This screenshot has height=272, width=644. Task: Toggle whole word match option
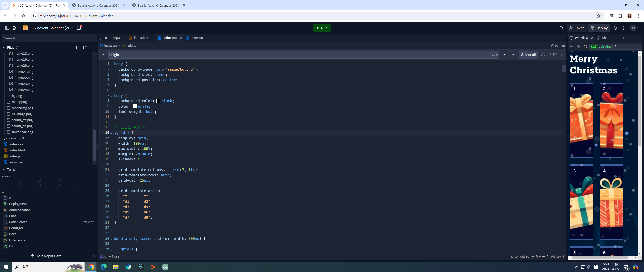555,55
